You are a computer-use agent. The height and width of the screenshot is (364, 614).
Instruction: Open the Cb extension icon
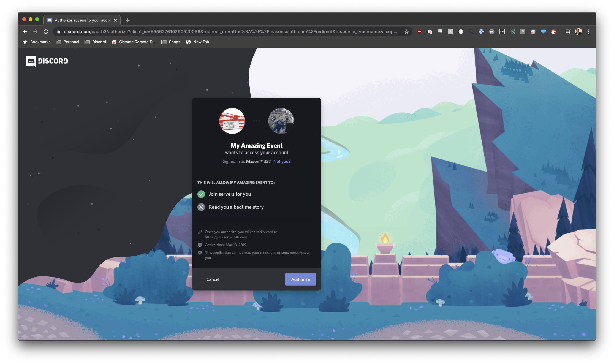tap(502, 32)
